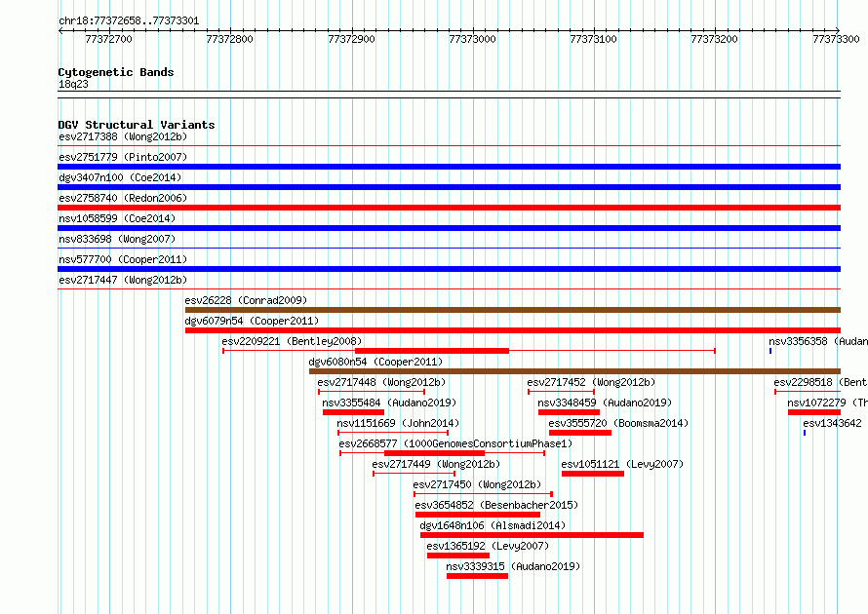This screenshot has width=868, height=614.
Task: Select the esv2751779 (Pinto2007) blue bar
Action: 449,167
